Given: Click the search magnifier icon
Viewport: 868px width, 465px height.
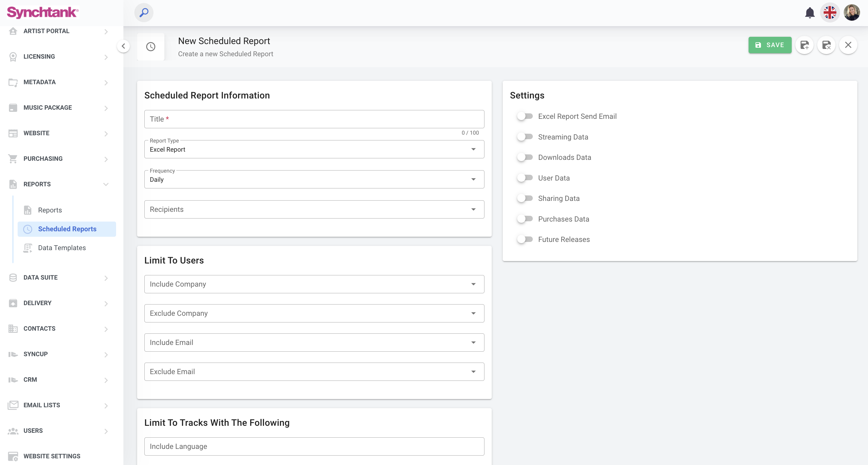Looking at the screenshot, I should tap(144, 13).
